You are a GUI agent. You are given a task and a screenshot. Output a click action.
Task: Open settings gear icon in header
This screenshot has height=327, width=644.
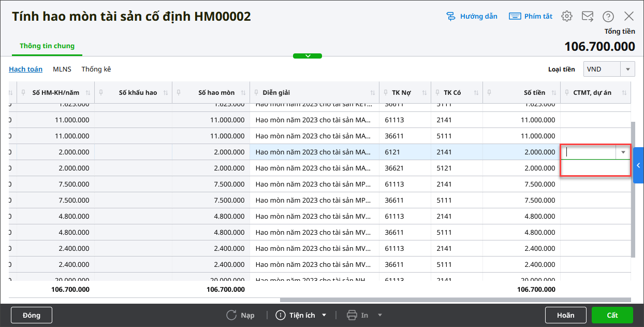point(567,16)
